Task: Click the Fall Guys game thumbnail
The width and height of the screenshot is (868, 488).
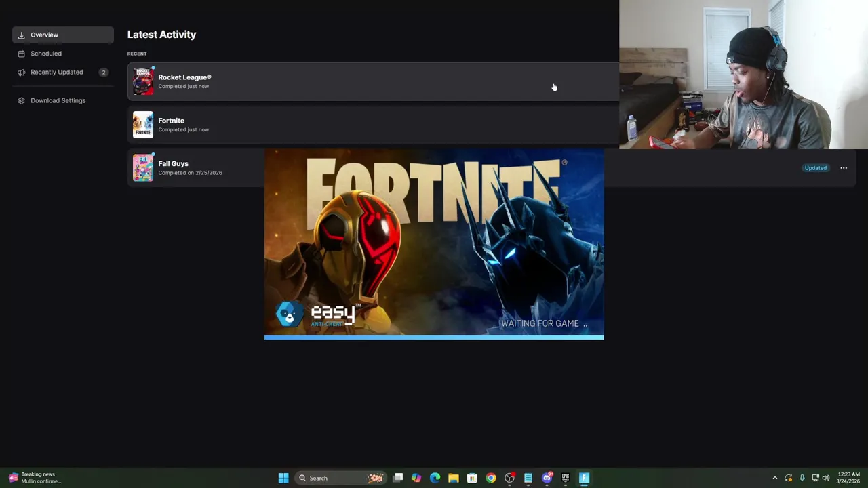Action: [143, 167]
